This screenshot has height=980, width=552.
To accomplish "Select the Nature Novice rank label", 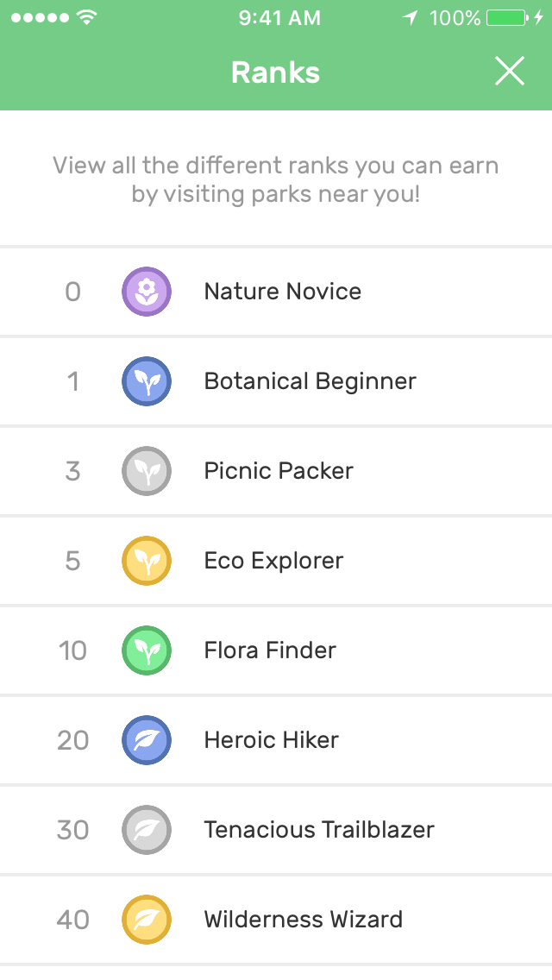I will tap(282, 292).
